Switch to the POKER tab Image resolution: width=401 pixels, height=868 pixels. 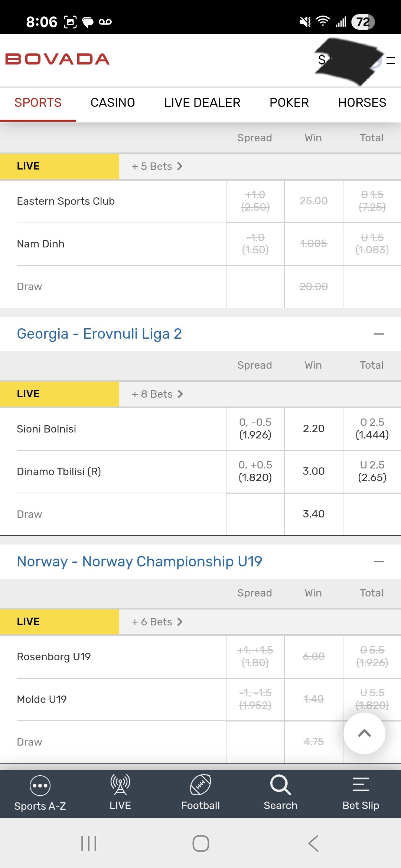click(x=289, y=103)
